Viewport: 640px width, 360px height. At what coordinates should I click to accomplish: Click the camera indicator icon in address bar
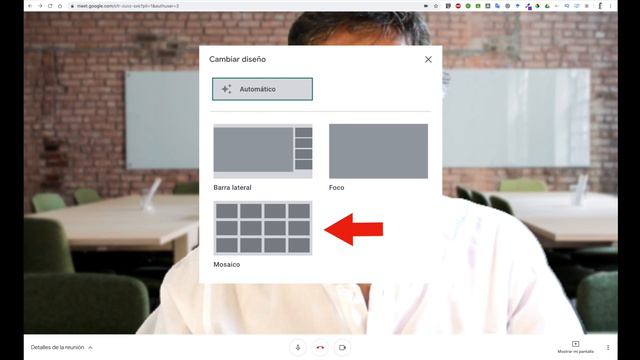(426, 6)
